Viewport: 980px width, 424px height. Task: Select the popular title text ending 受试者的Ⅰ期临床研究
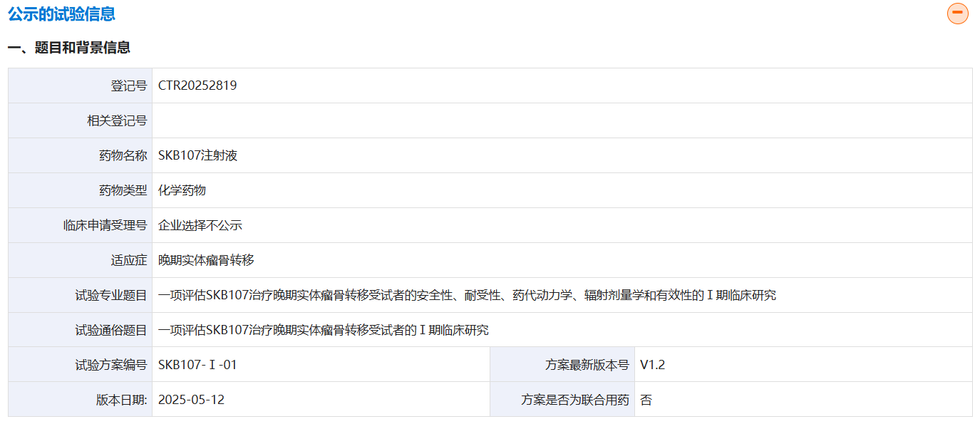324,330
